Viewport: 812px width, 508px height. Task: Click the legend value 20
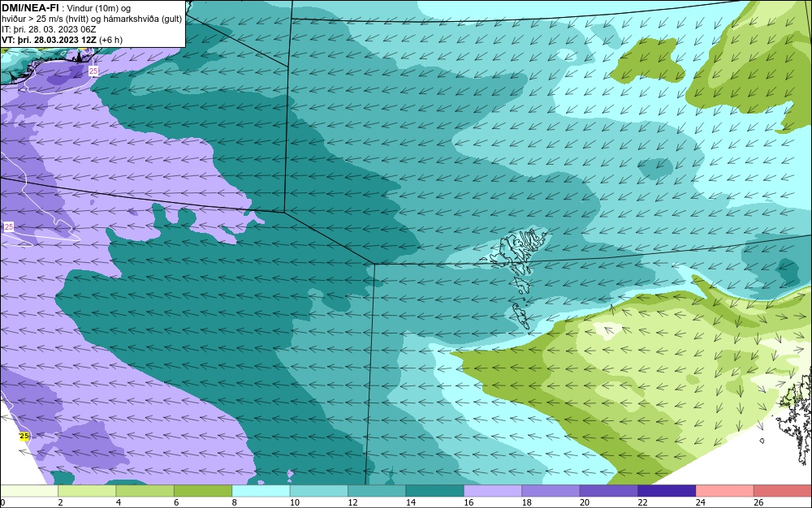pyautogui.click(x=584, y=502)
